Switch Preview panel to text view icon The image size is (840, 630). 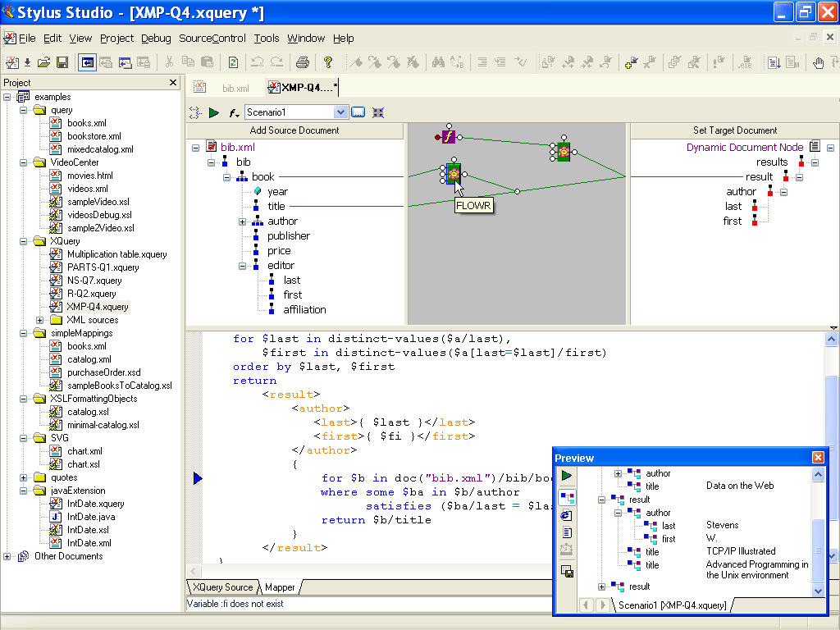coord(566,532)
